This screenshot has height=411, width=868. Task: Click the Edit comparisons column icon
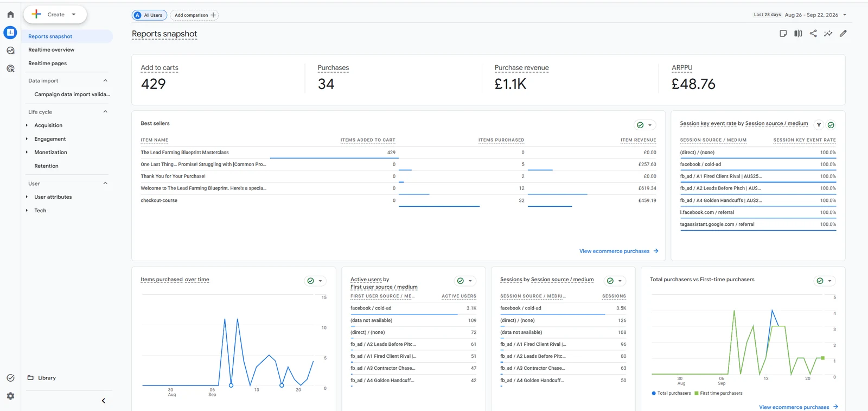tap(798, 34)
